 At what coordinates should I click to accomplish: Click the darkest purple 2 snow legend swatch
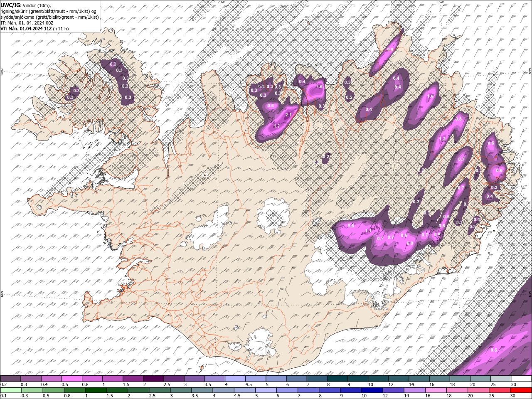pyautogui.click(x=153, y=379)
